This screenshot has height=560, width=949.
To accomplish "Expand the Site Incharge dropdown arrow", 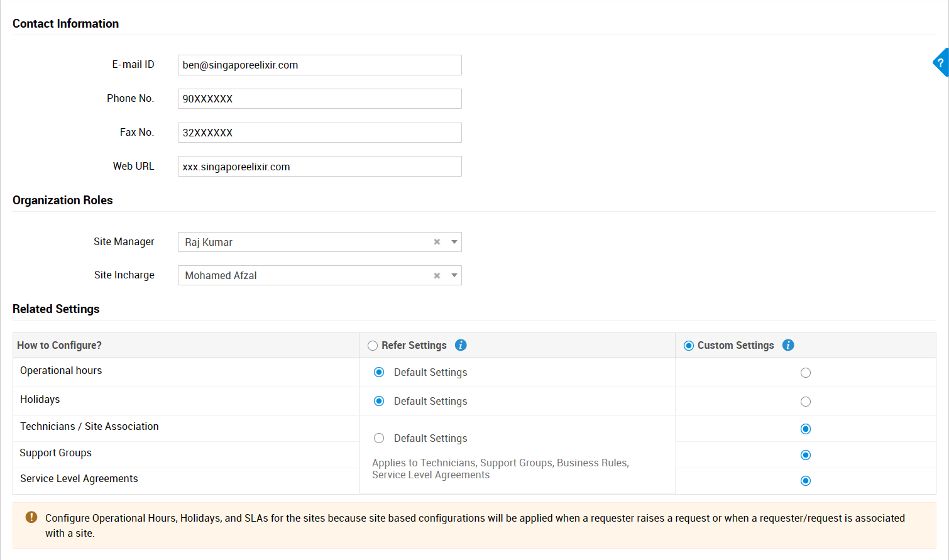I will 454,275.
